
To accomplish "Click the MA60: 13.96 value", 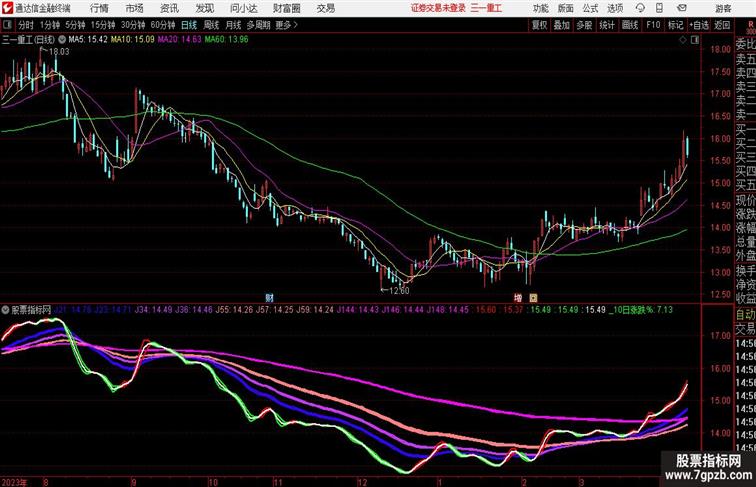I will pos(227,40).
